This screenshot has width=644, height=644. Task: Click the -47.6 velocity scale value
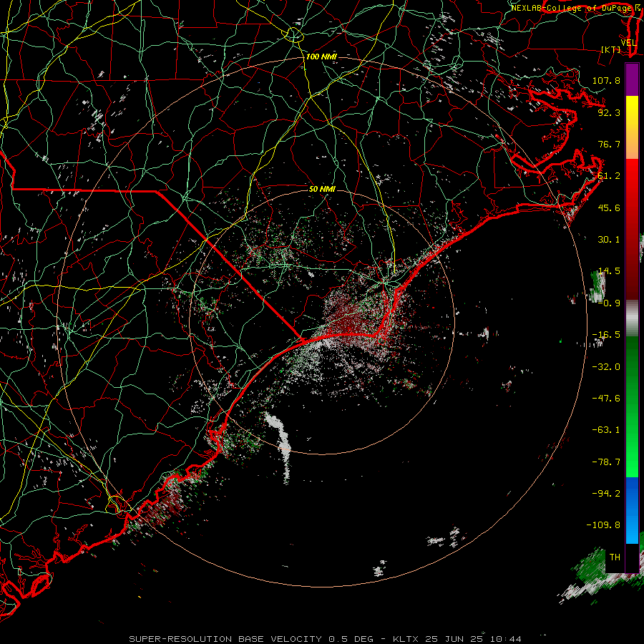606,398
